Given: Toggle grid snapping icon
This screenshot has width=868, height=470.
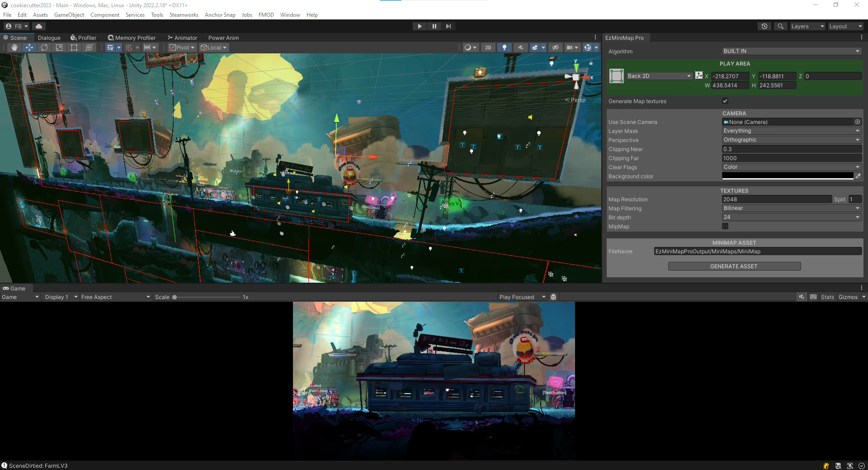Looking at the screenshot, I should 129,47.
